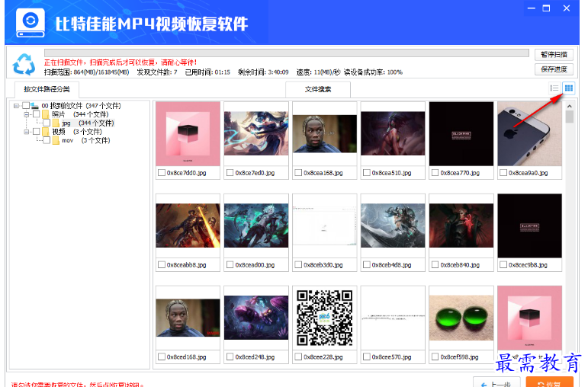Select the man portrait thumbnail 0x8cea168.jpg
Screen dimensions: 588x387
[324, 134]
